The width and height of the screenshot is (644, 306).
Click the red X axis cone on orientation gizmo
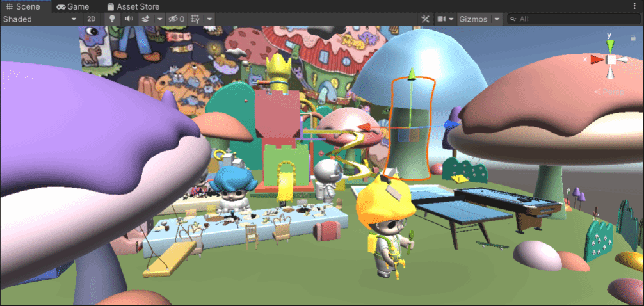[596, 60]
